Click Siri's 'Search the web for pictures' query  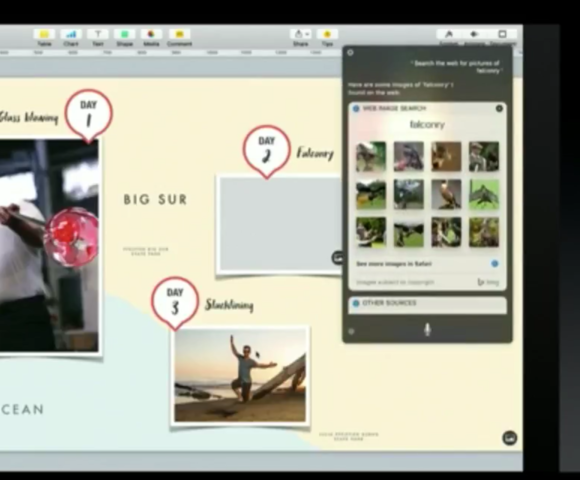(x=457, y=67)
